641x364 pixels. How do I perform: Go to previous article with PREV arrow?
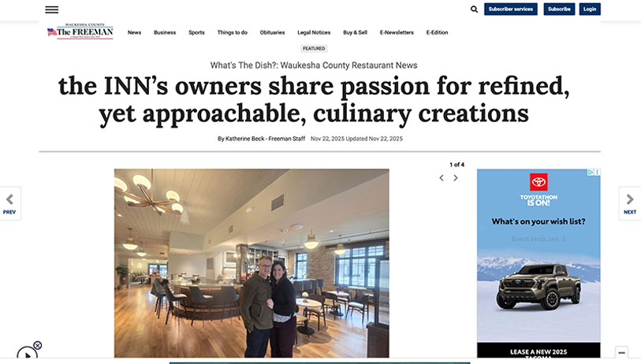pos(9,203)
